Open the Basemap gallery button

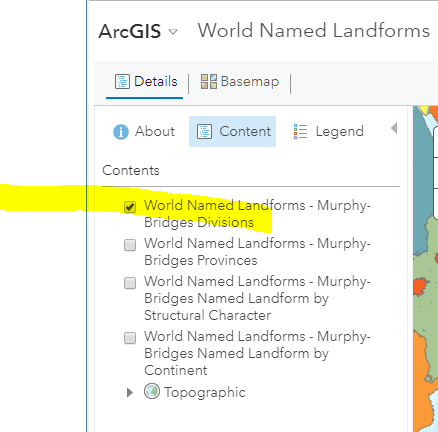[x=240, y=82]
